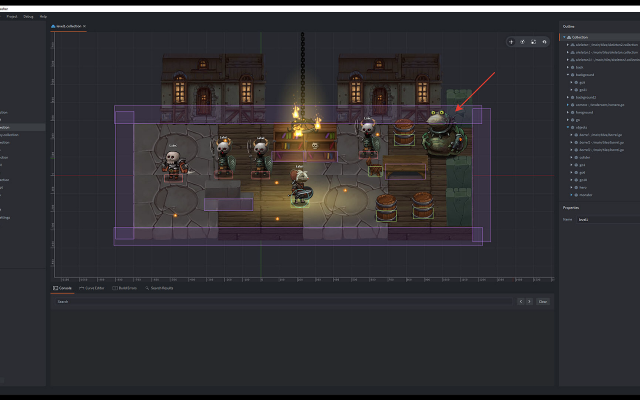
Task: Select the 'camera' row in the Outline
Action: click(600, 105)
